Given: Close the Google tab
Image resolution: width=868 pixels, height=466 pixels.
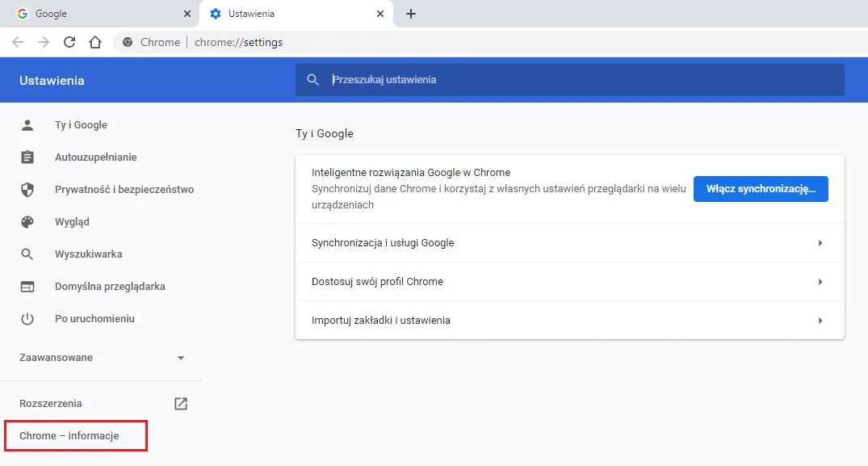Looking at the screenshot, I should click(187, 14).
